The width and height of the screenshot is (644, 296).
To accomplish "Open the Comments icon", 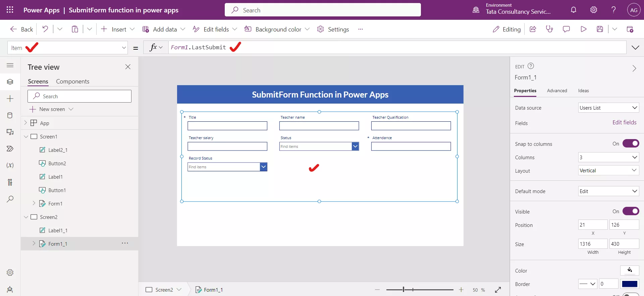I will [x=566, y=29].
